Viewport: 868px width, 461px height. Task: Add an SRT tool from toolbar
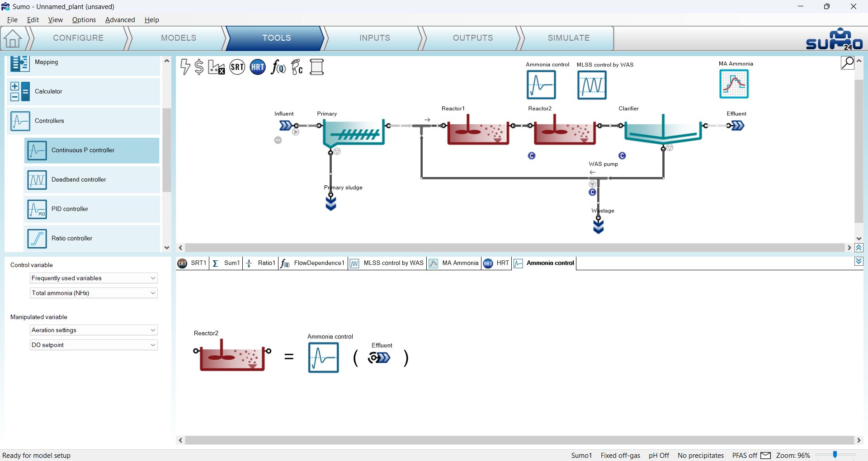pyautogui.click(x=237, y=67)
